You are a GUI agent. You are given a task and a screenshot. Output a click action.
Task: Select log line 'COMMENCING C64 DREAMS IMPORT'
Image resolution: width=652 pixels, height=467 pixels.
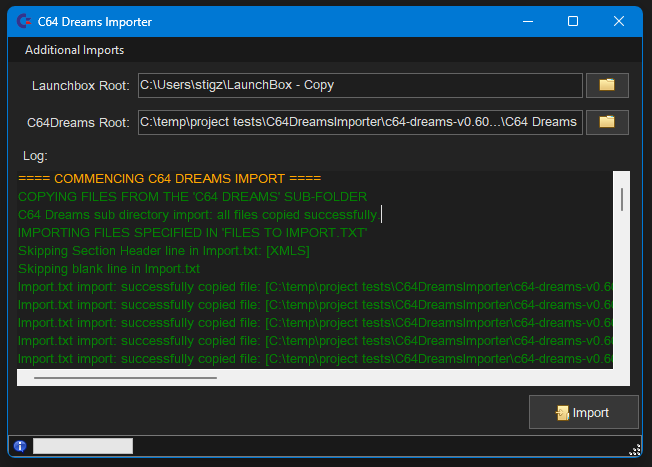point(170,179)
